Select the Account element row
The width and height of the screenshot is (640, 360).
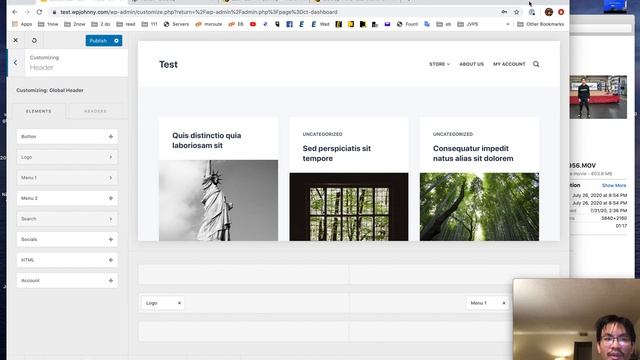[67, 281]
